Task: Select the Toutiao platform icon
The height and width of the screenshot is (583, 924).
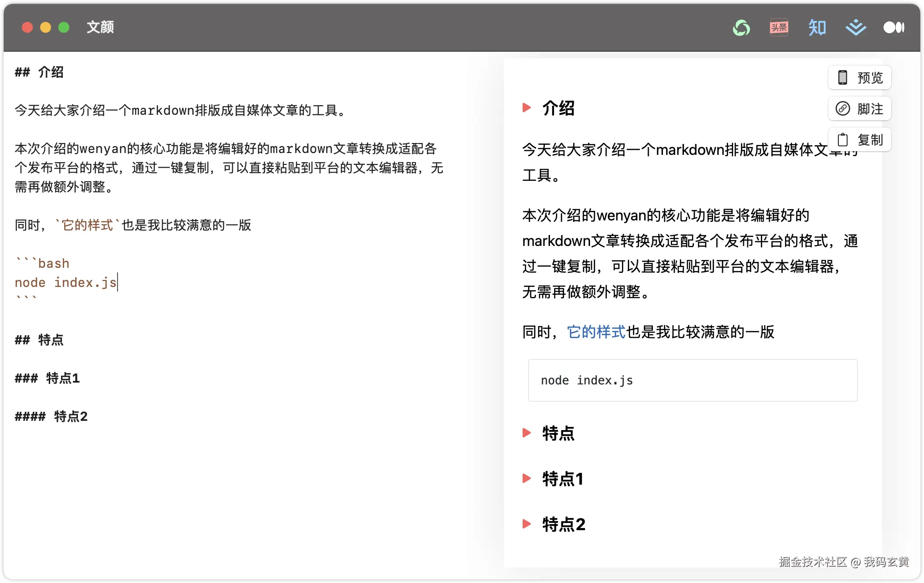Action: point(779,28)
